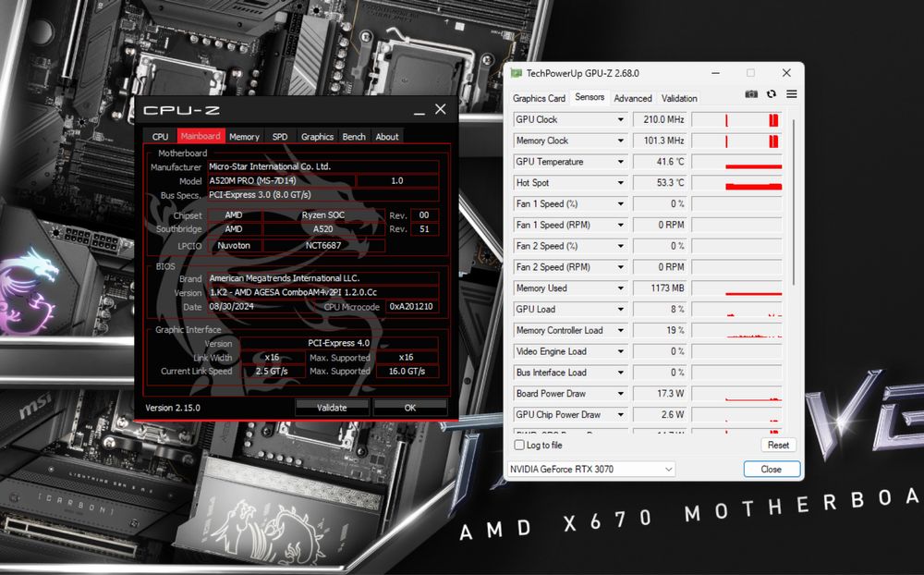
Task: Click the Memory Controller Load value 19 %
Action: click(660, 330)
